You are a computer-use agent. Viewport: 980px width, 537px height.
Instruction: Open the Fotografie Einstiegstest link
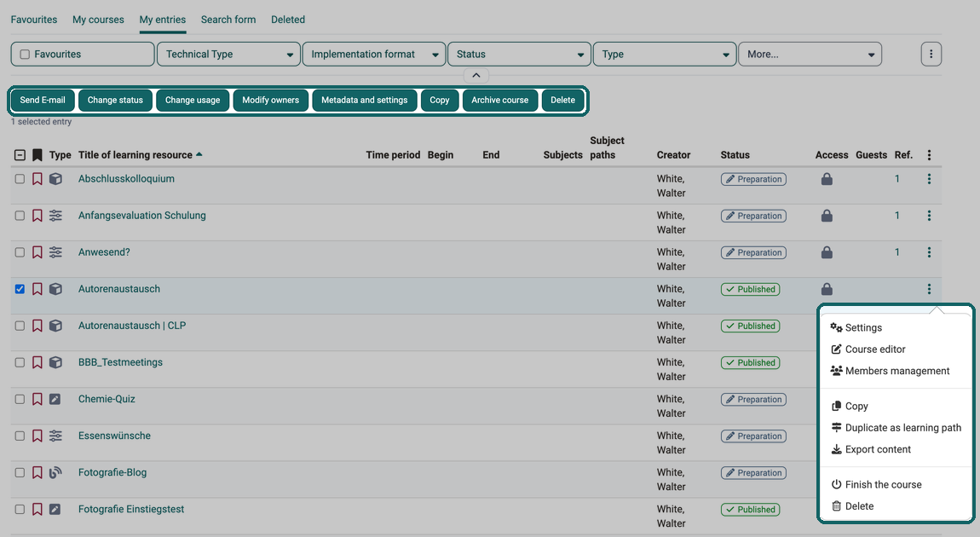click(x=131, y=510)
